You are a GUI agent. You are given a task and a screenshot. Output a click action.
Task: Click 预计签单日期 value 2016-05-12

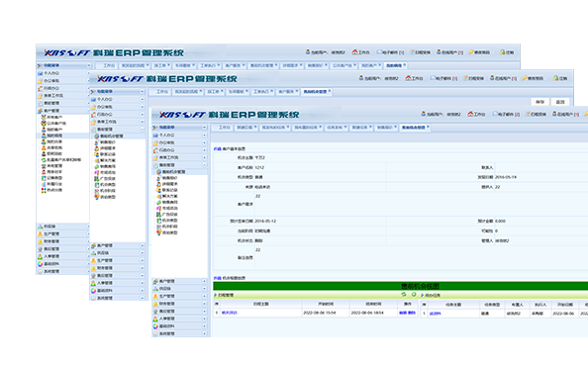point(265,222)
